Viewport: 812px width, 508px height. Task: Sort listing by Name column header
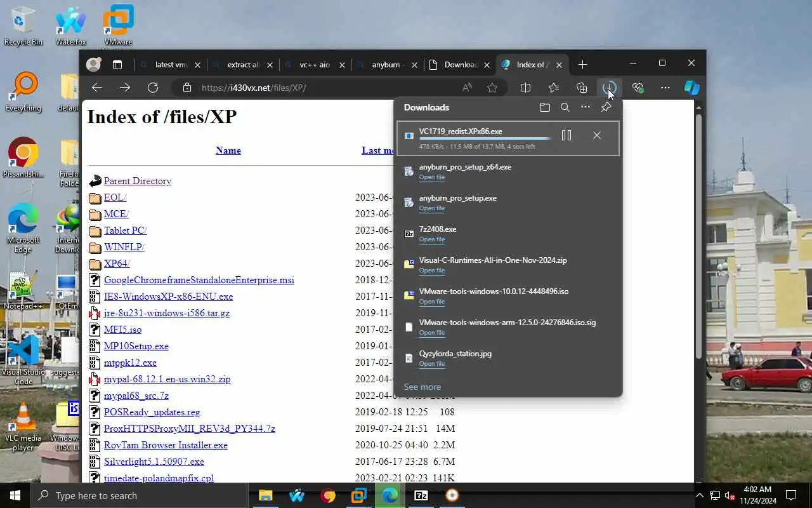(228, 150)
